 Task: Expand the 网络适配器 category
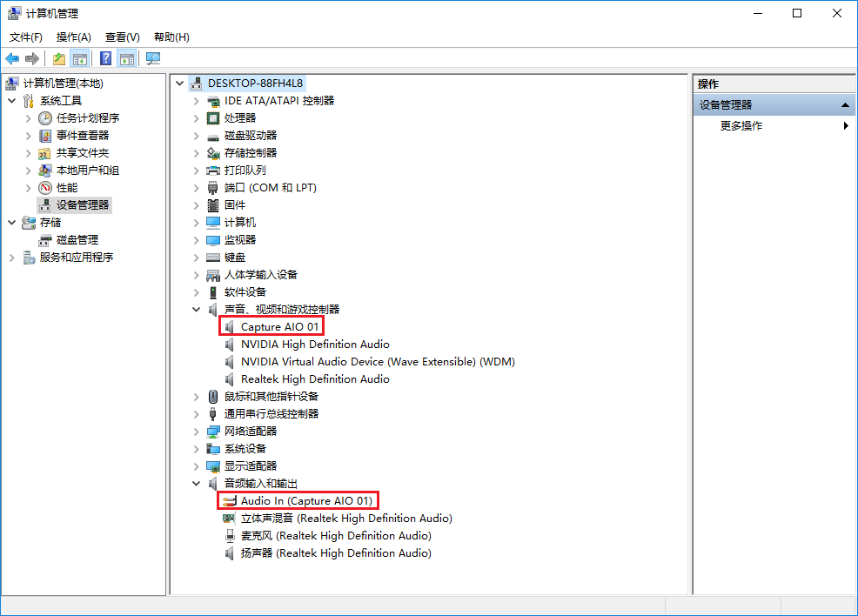pos(197,431)
